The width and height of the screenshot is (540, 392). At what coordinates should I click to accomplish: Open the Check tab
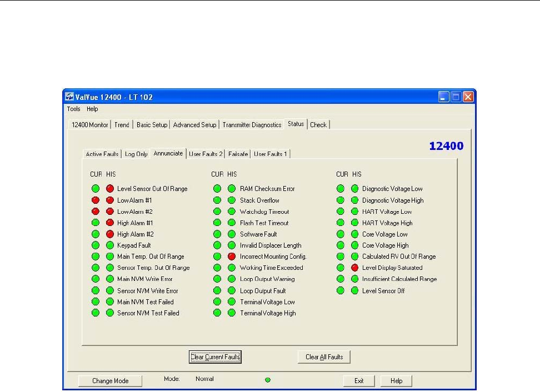click(x=318, y=124)
